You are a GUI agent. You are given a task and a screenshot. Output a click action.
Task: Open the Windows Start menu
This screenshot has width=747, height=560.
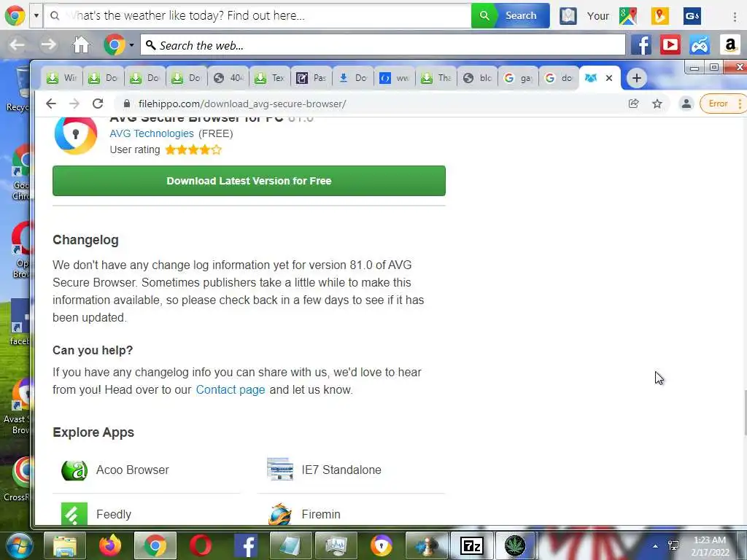pos(19,545)
